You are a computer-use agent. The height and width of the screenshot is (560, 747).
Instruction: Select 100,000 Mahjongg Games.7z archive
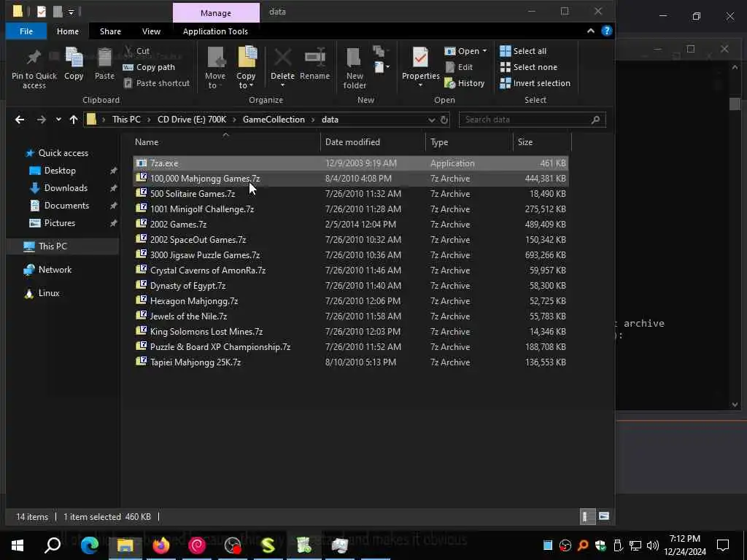[351, 179]
